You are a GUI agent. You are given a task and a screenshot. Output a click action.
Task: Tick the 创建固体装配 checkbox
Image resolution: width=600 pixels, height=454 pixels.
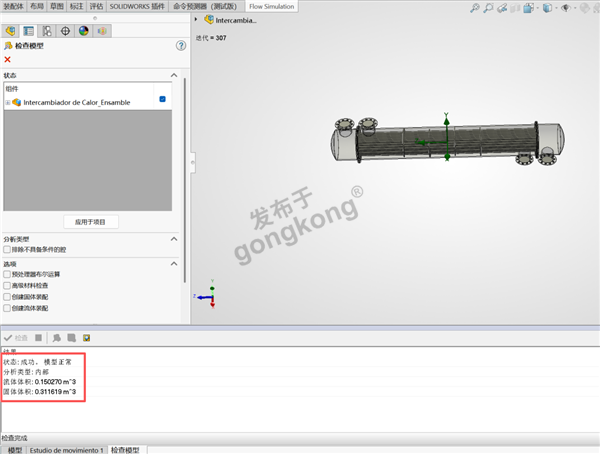pos(8,297)
